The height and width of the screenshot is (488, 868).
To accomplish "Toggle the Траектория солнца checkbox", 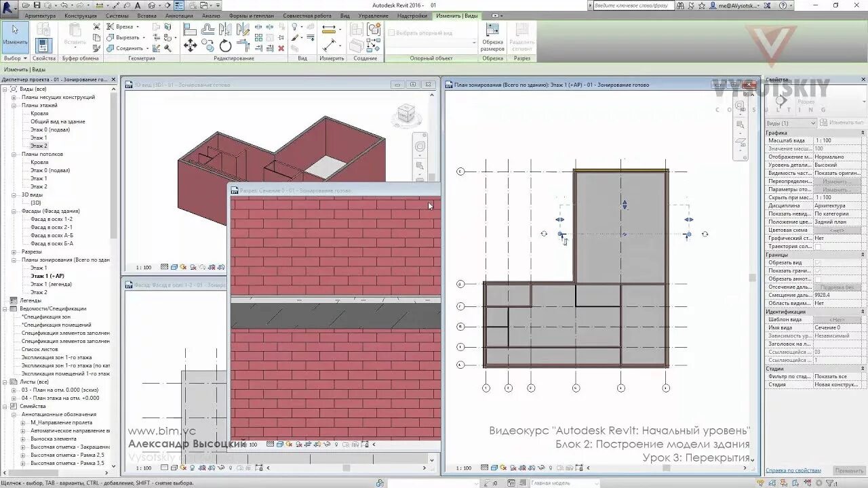I will tap(818, 246).
